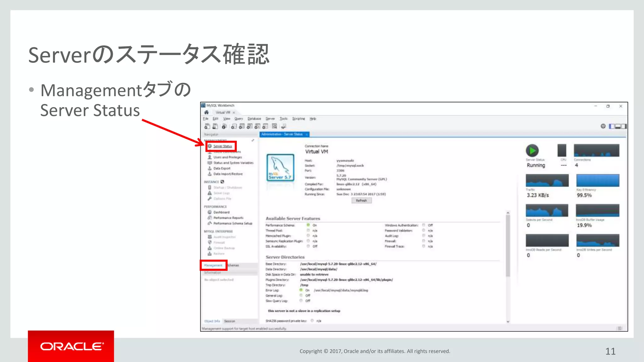This screenshot has width=644, height=362.
Task: Click the Error Log On indicator
Action: pyautogui.click(x=301, y=290)
